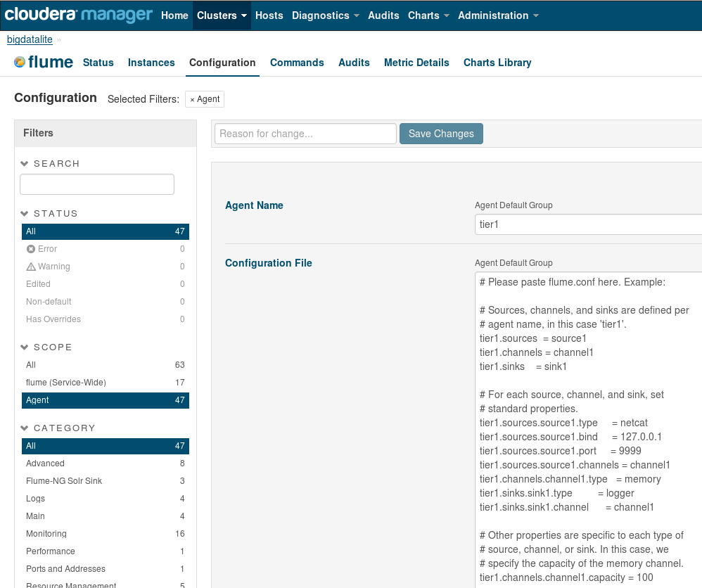The height and width of the screenshot is (588, 702).
Task: Click the Warning triangle icon
Action: click(31, 267)
